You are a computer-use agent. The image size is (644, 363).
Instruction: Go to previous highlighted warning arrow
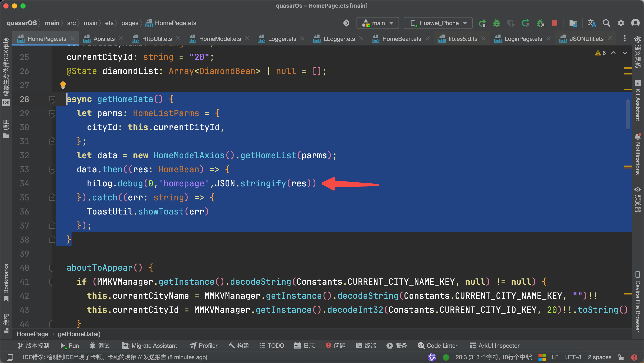tap(613, 53)
